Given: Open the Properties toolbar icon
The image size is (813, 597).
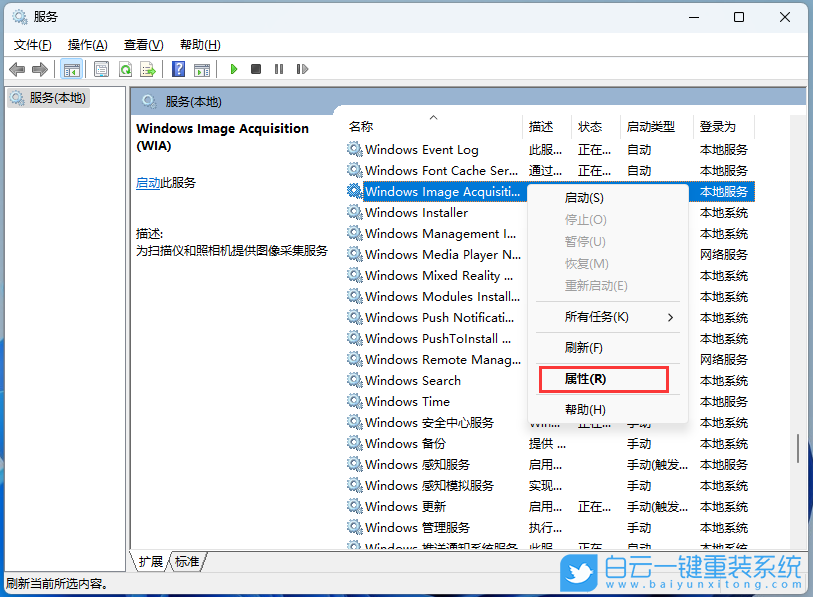Looking at the screenshot, I should (100, 69).
